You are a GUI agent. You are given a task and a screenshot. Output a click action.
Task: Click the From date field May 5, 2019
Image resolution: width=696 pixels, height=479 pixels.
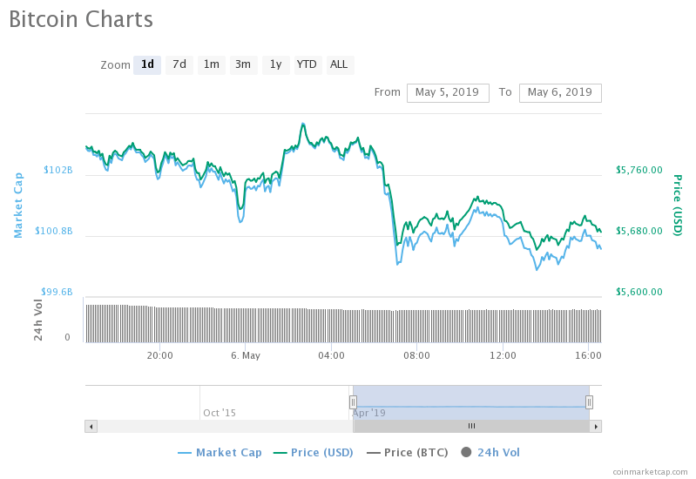coord(448,93)
